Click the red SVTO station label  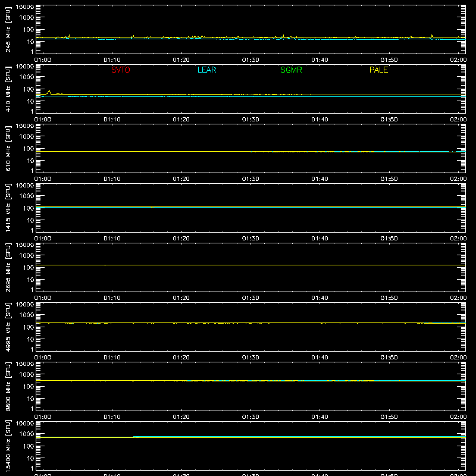pyautogui.click(x=121, y=70)
